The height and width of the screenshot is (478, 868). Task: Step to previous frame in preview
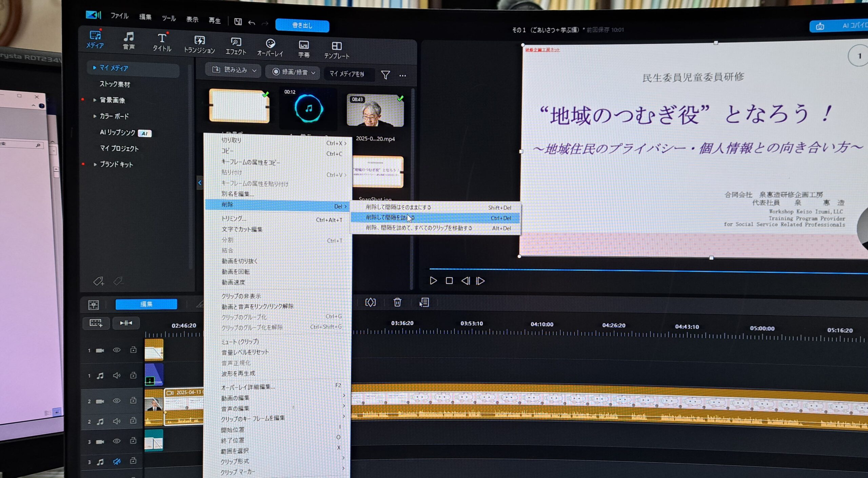click(466, 281)
